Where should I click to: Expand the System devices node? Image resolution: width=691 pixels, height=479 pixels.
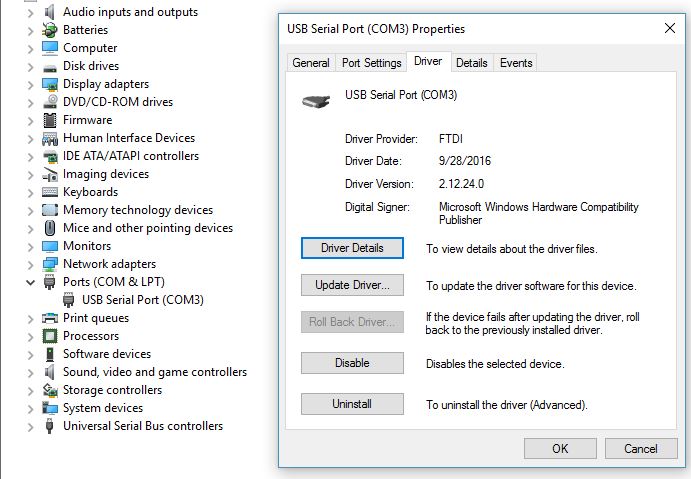30,408
